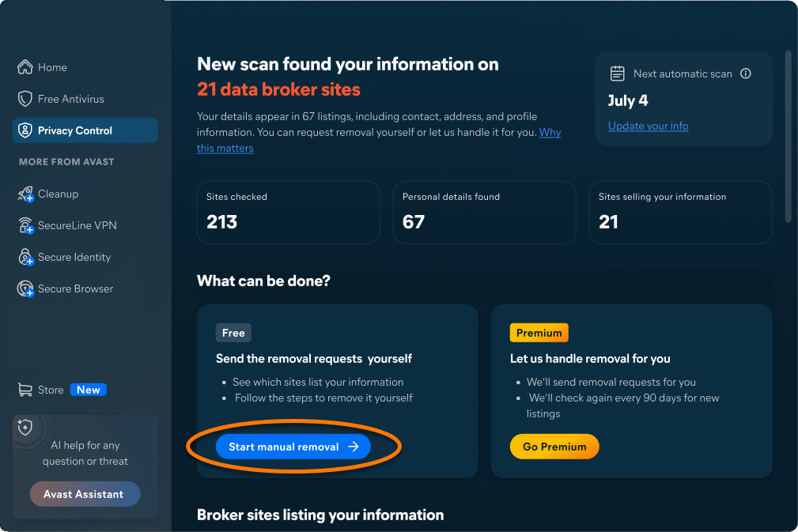Click Start manual removal button

(293, 447)
